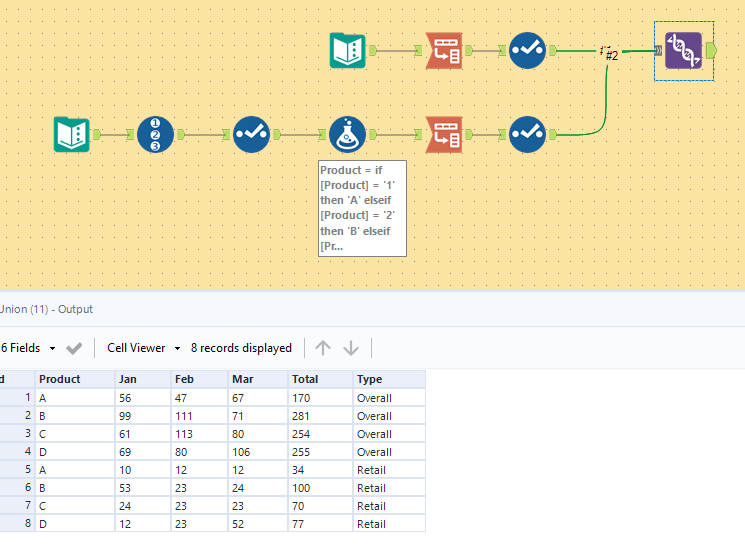Select the Total cell showing 281
This screenshot has width=745, height=548.
(x=321, y=416)
